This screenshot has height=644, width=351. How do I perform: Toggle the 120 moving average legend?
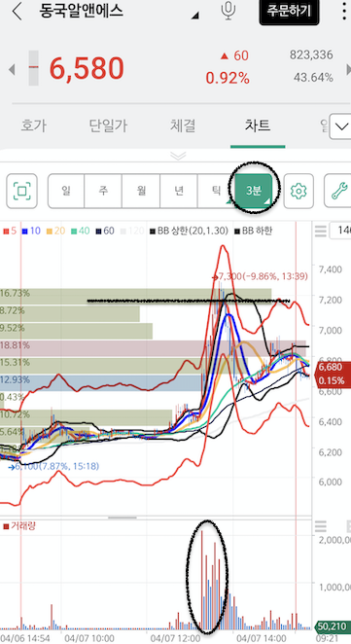131,231
